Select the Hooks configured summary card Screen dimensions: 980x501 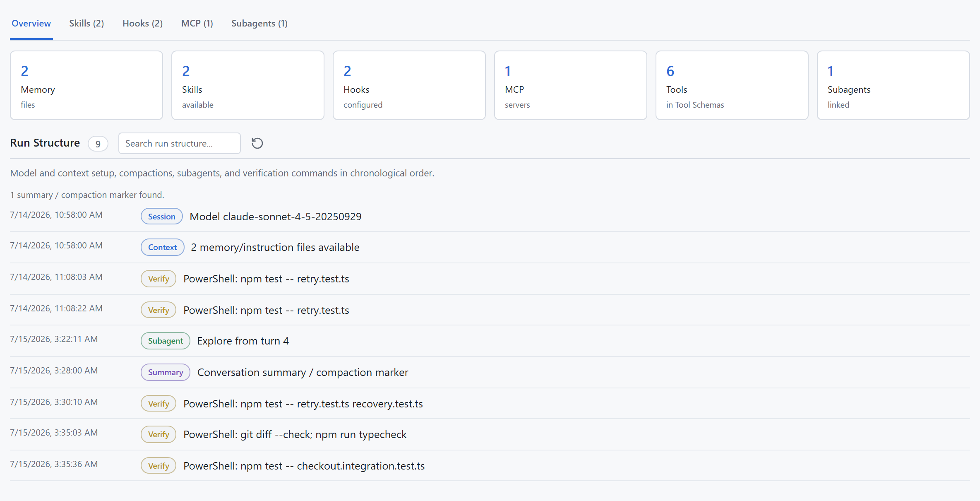click(409, 85)
